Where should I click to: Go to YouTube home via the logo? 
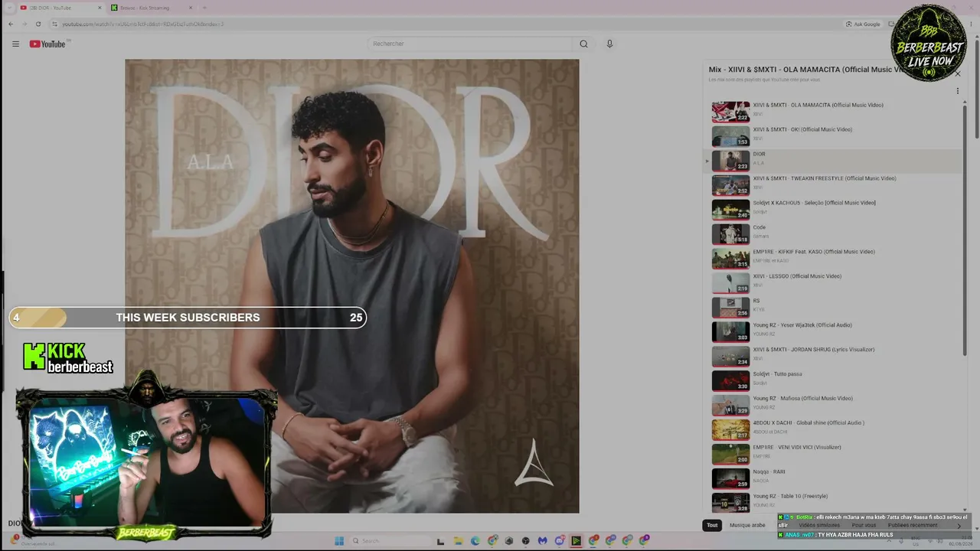[49, 44]
